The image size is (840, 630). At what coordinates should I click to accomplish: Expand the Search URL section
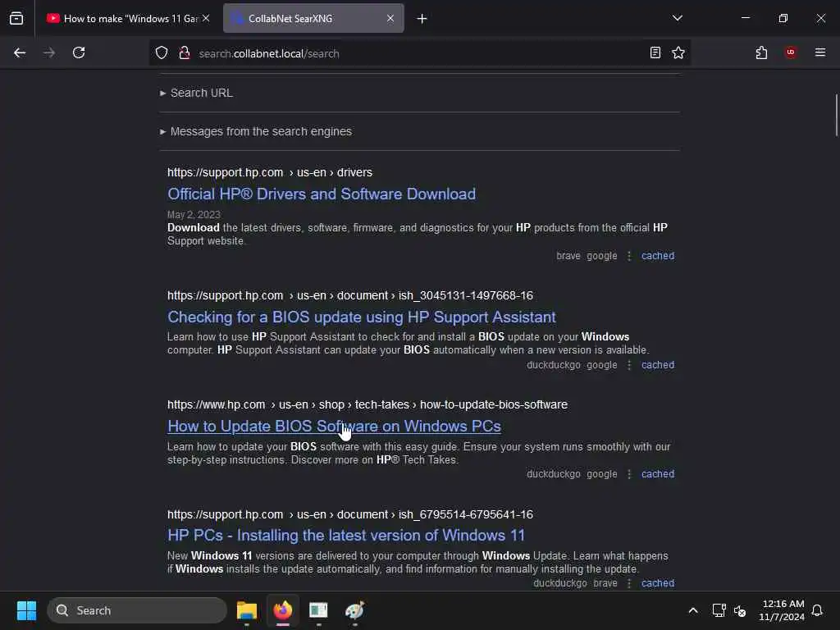pyautogui.click(x=196, y=94)
